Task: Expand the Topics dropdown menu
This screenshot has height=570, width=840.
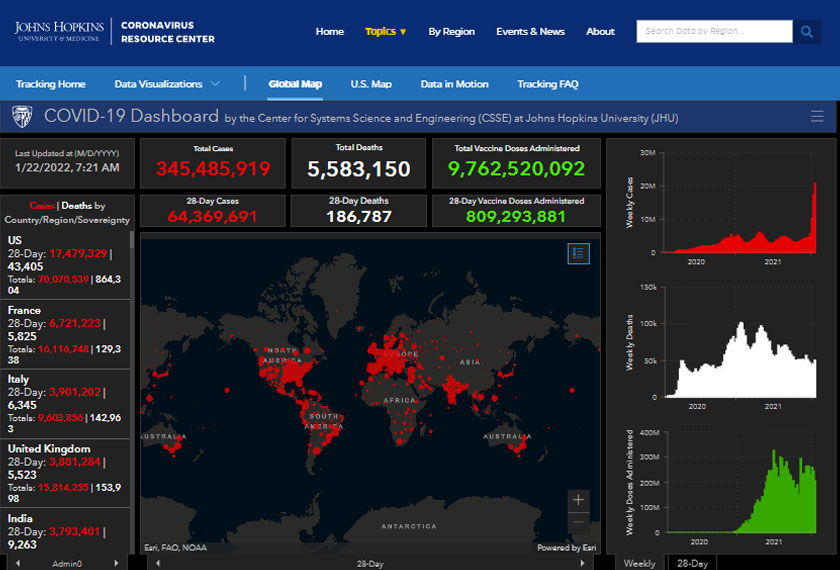Action: tap(386, 32)
